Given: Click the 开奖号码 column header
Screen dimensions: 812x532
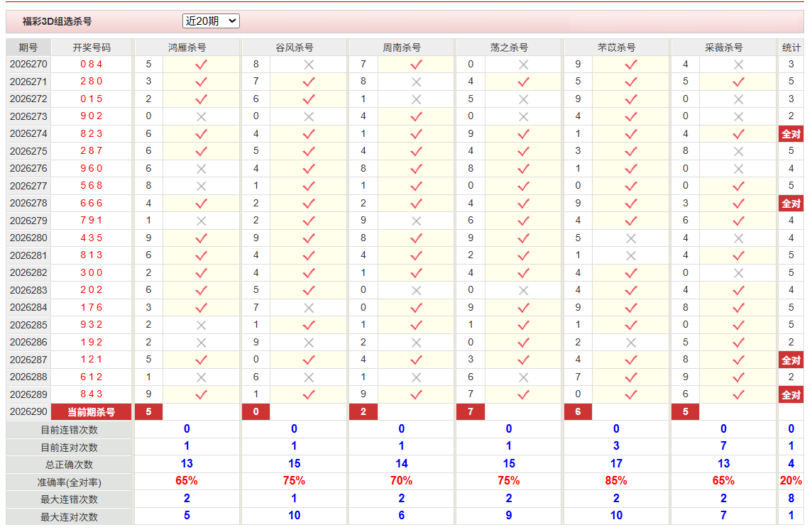Looking at the screenshot, I should click(x=92, y=48).
